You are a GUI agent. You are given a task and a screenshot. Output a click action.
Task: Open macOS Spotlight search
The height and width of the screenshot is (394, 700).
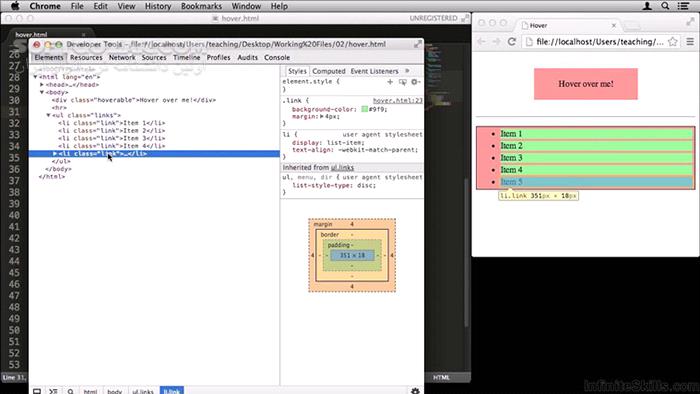pos(665,6)
